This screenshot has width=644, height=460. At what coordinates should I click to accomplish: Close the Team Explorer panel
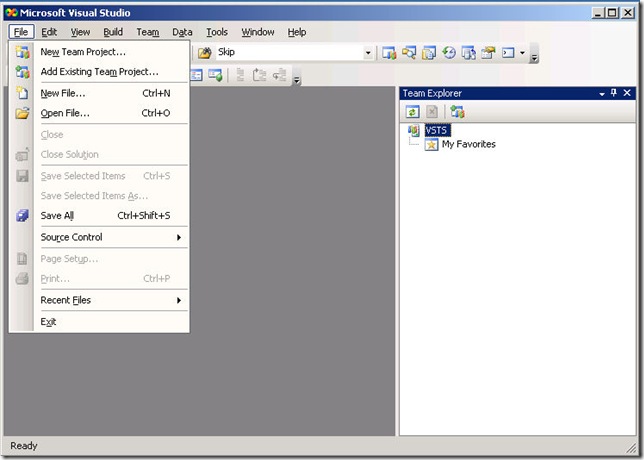627,93
